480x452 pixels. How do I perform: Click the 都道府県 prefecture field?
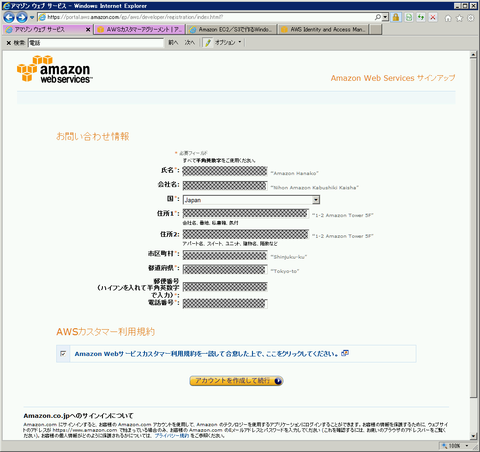click(x=225, y=269)
